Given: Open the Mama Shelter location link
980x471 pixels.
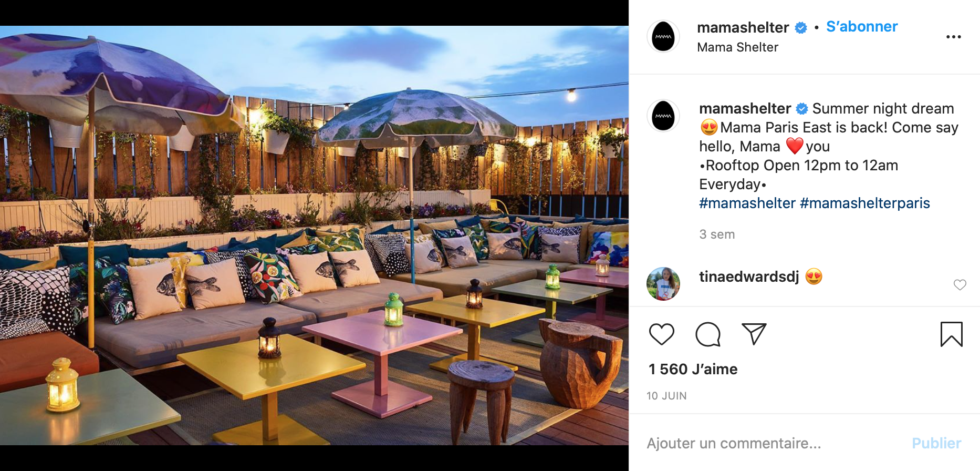Looking at the screenshot, I should point(737,47).
